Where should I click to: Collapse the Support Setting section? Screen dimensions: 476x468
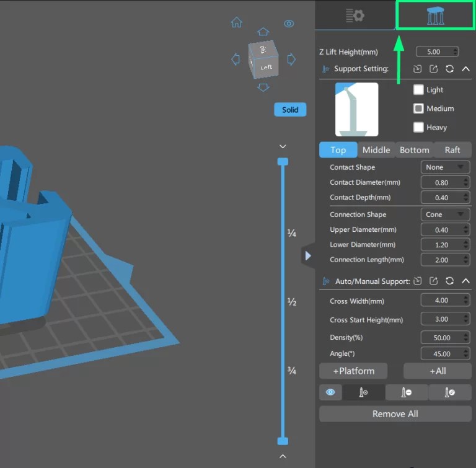[465, 69]
